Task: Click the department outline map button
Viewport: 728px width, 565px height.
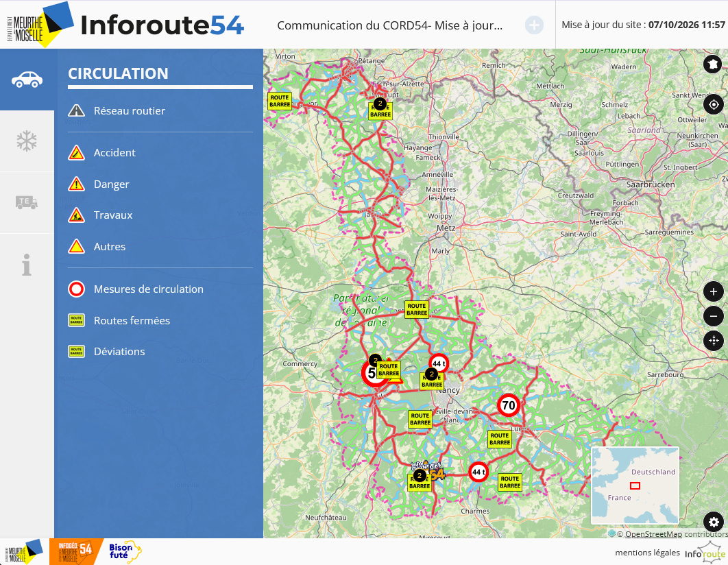Action: point(713,64)
